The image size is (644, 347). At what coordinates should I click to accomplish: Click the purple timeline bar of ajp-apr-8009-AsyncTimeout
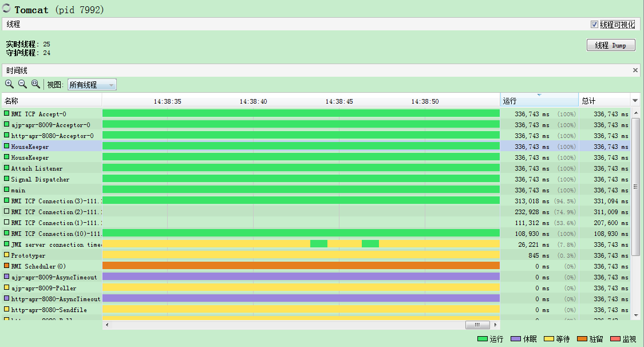click(301, 277)
